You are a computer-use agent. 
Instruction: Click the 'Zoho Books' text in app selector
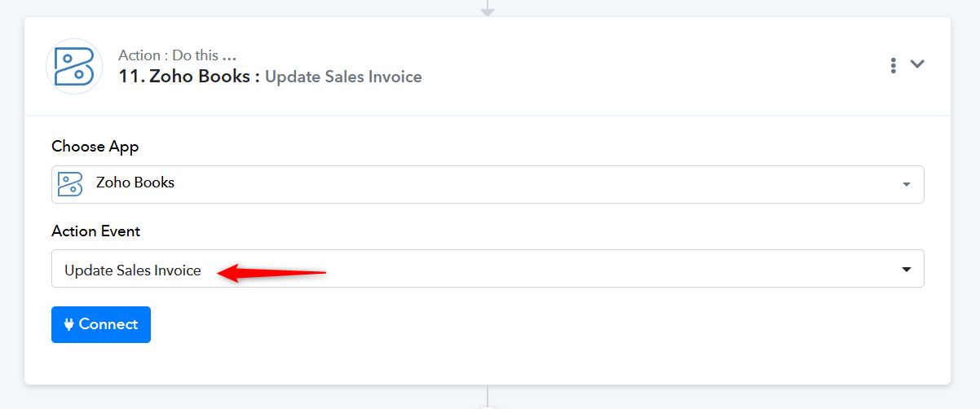click(135, 183)
